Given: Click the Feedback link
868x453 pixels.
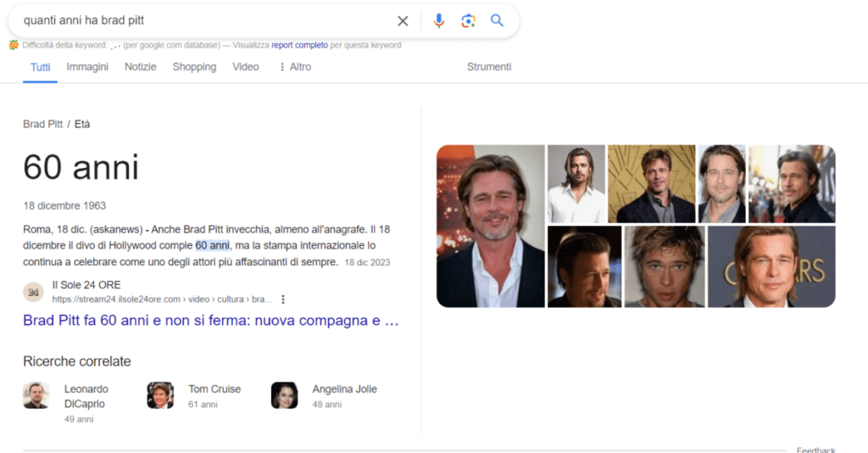Looking at the screenshot, I should (x=816, y=449).
